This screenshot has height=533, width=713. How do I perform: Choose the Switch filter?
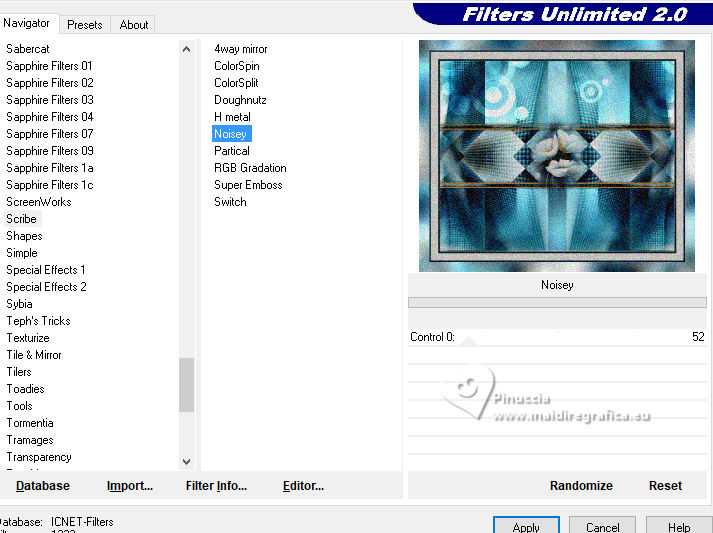230,202
